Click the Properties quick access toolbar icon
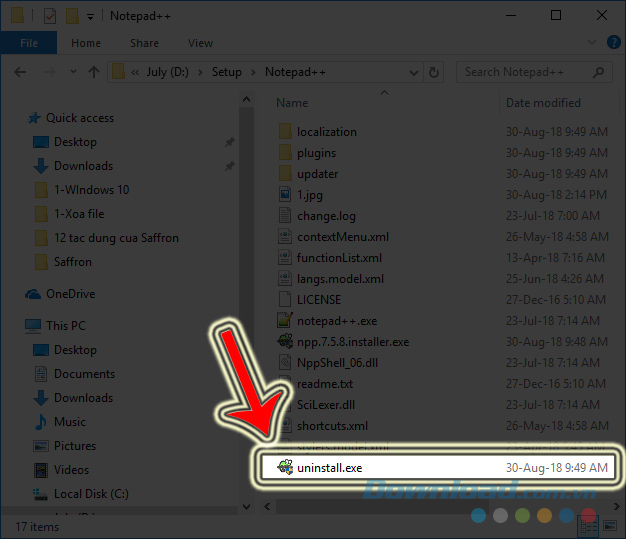This screenshot has width=626, height=539. pyautogui.click(x=50, y=16)
